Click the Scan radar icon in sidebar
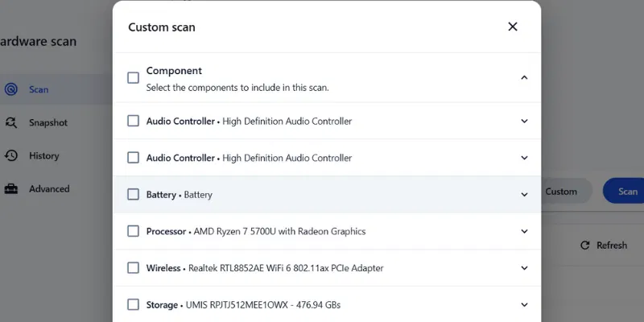The image size is (644, 322). (x=11, y=89)
